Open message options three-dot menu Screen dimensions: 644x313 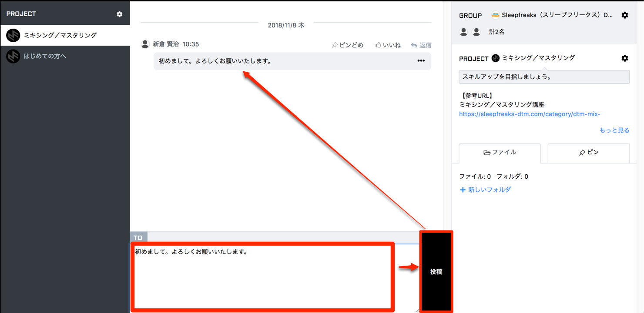click(x=421, y=61)
